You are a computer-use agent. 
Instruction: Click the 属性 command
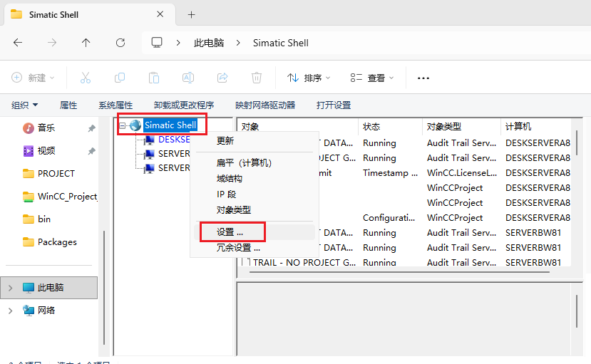(x=68, y=105)
